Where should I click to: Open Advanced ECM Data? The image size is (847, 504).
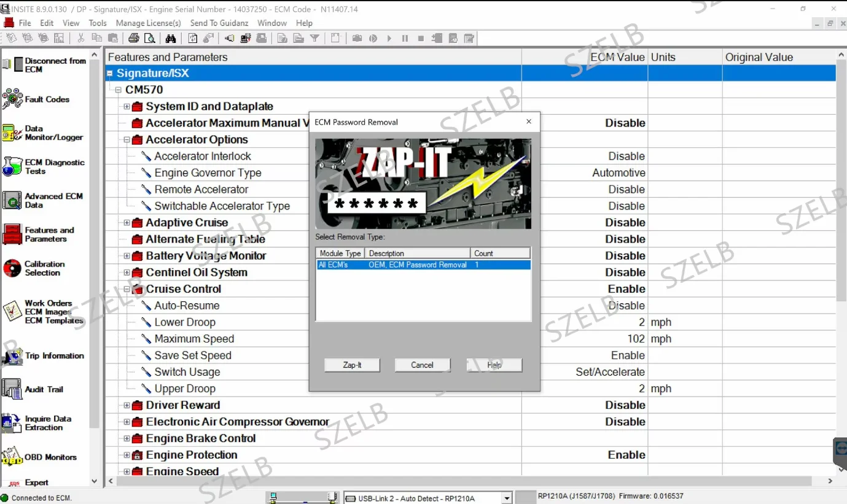pos(42,200)
